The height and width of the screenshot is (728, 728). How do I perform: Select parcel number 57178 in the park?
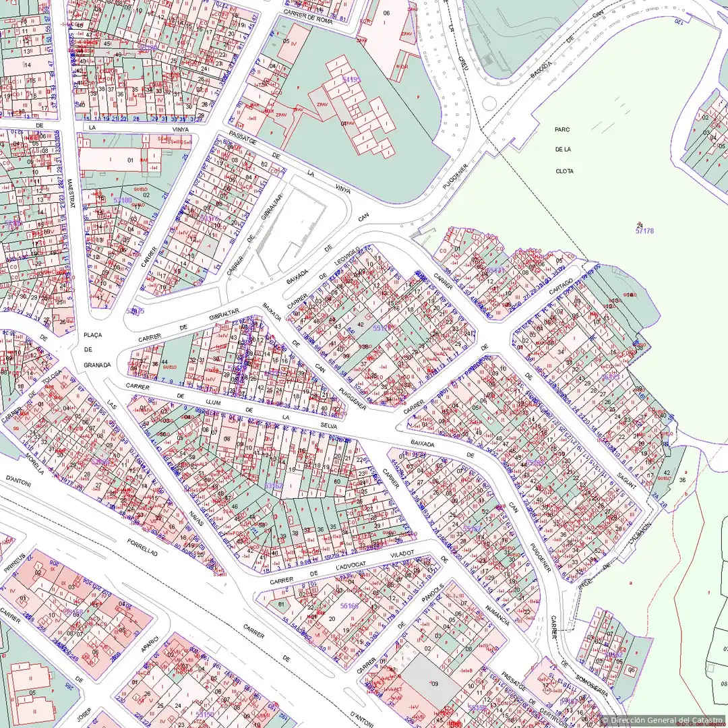(644, 231)
